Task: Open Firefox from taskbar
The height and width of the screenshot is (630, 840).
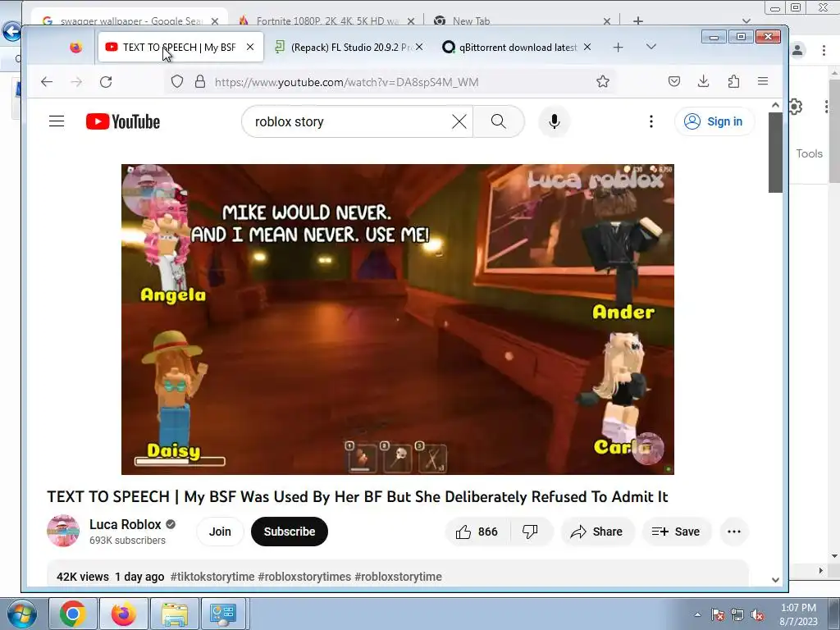Action: pos(124,614)
